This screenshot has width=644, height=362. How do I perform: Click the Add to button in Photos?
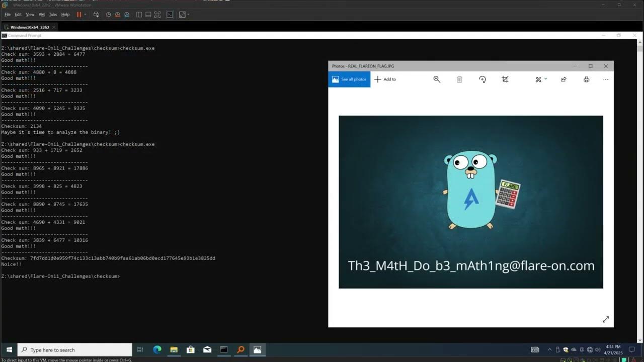(385, 79)
